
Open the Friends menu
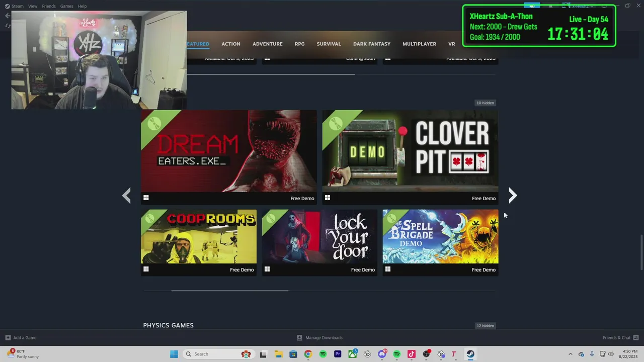(49, 6)
